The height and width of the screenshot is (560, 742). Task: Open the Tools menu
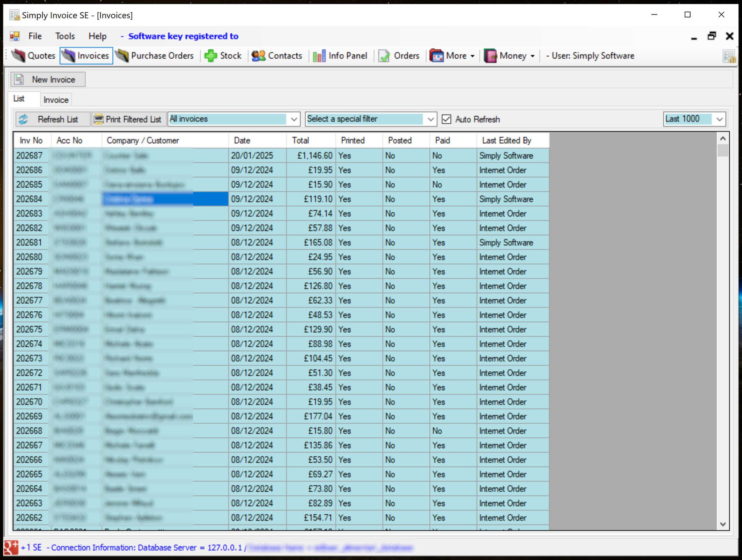click(x=65, y=36)
